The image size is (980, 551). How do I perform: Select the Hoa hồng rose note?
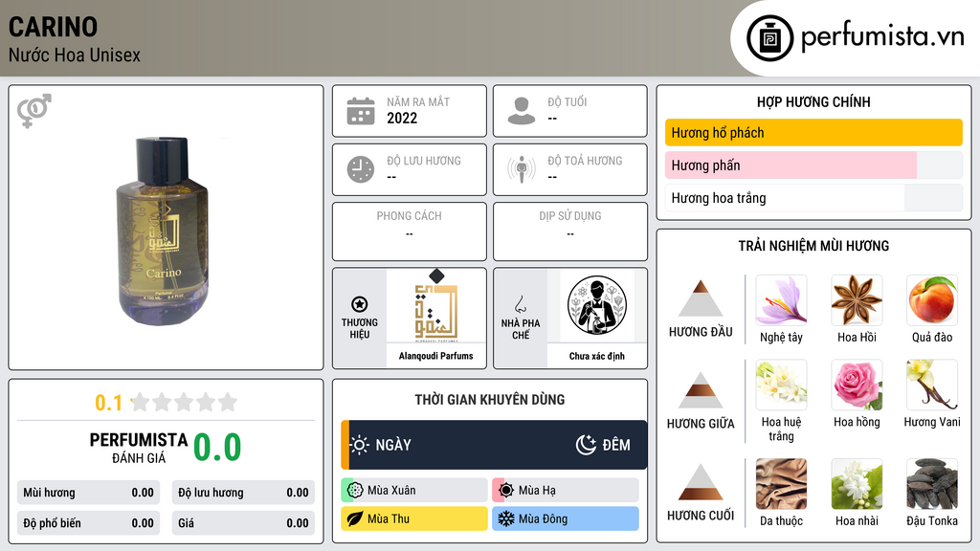[857, 385]
